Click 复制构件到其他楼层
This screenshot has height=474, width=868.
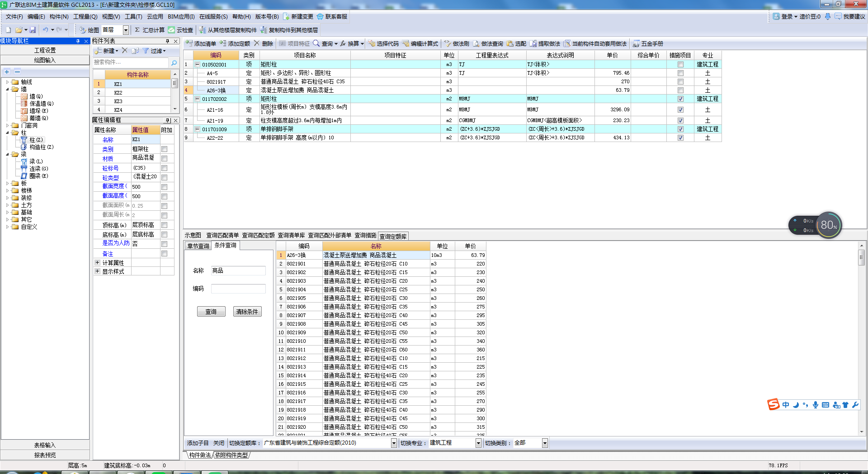click(289, 30)
